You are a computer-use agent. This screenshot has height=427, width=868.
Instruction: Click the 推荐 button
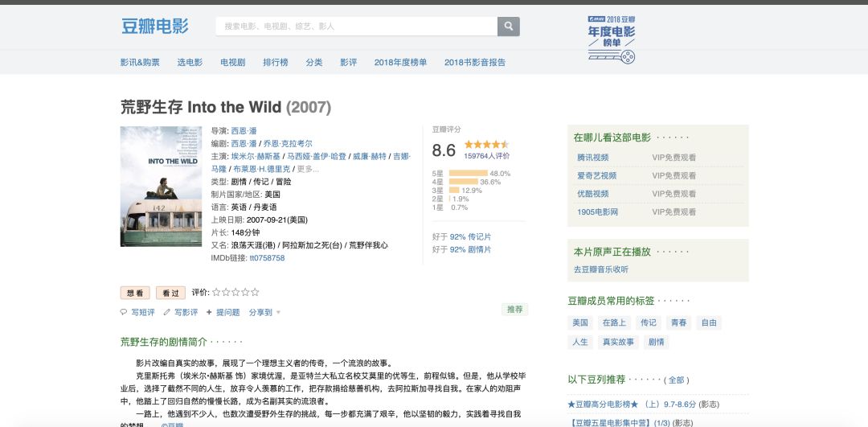(515, 309)
